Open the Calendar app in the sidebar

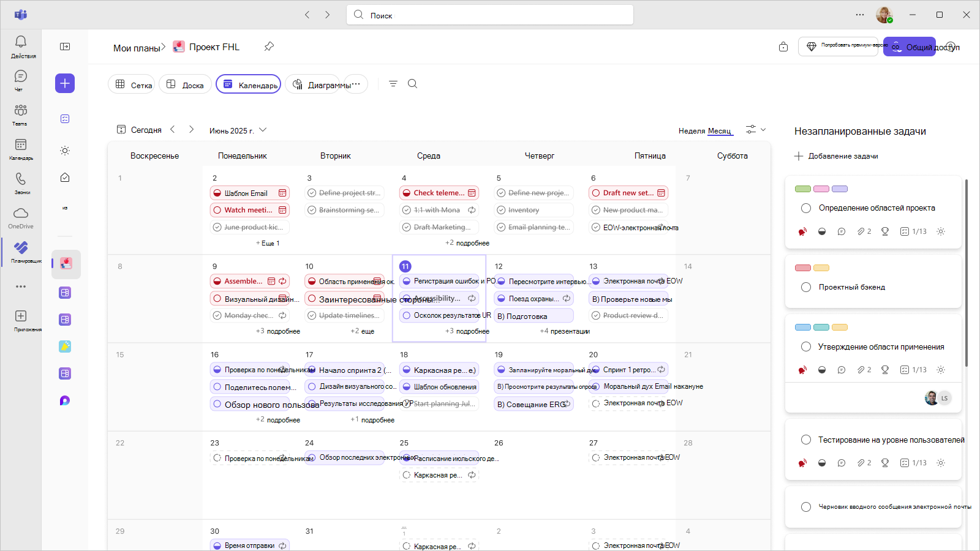21,144
